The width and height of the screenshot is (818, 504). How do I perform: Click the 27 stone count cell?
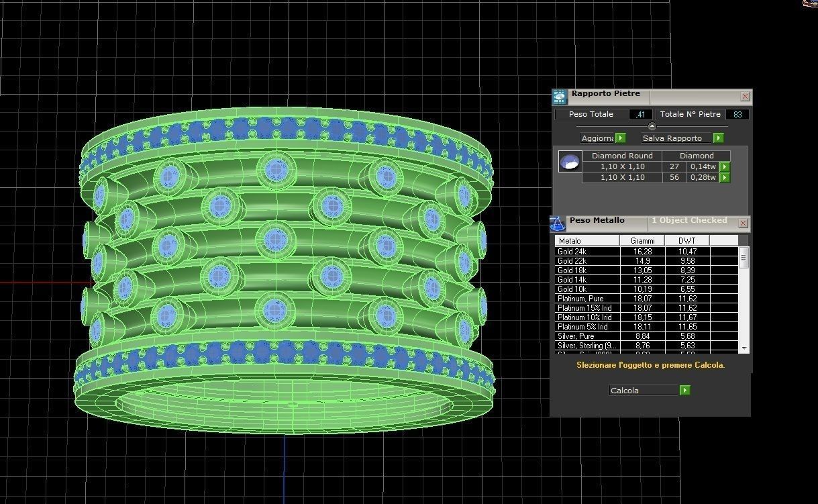coord(674,167)
